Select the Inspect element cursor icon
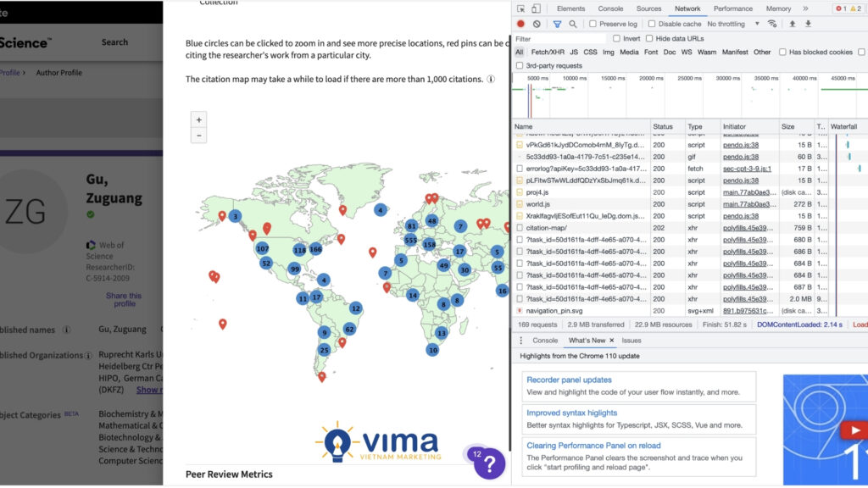Viewport: 868px width, 488px height. pyautogui.click(x=520, y=8)
